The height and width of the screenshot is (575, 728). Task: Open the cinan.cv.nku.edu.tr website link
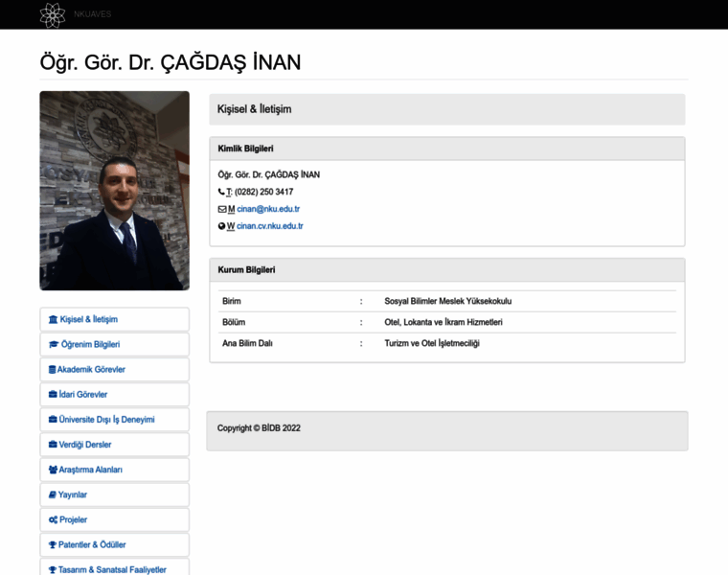[x=270, y=226]
